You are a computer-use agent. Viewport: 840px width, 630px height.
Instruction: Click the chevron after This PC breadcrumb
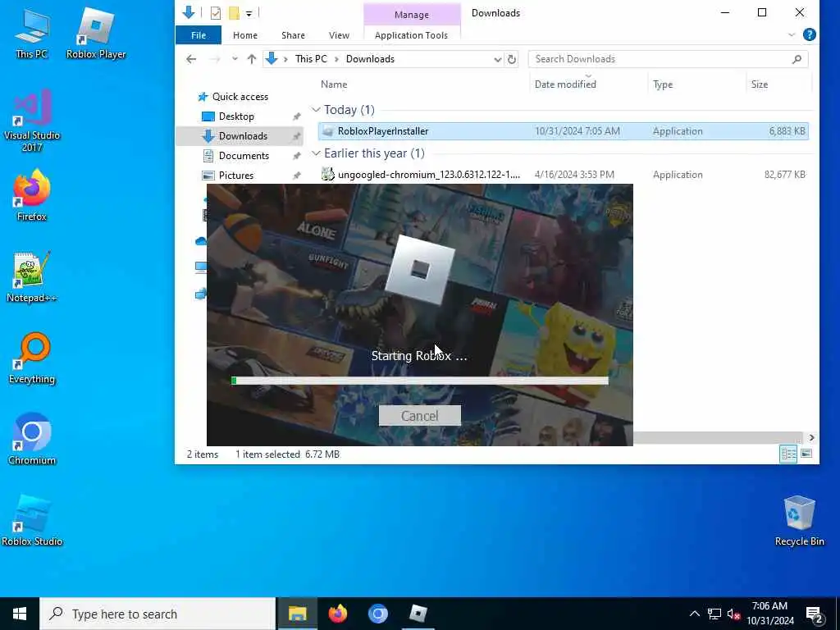point(336,59)
